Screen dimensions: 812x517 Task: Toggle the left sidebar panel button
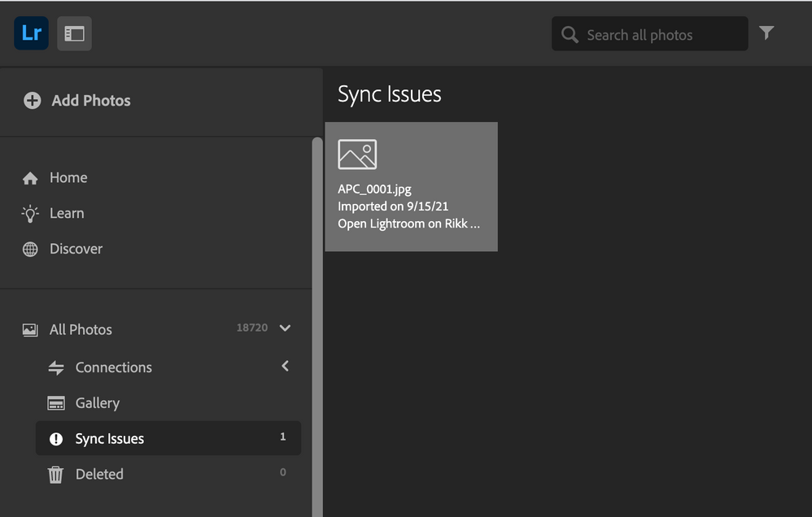(74, 33)
